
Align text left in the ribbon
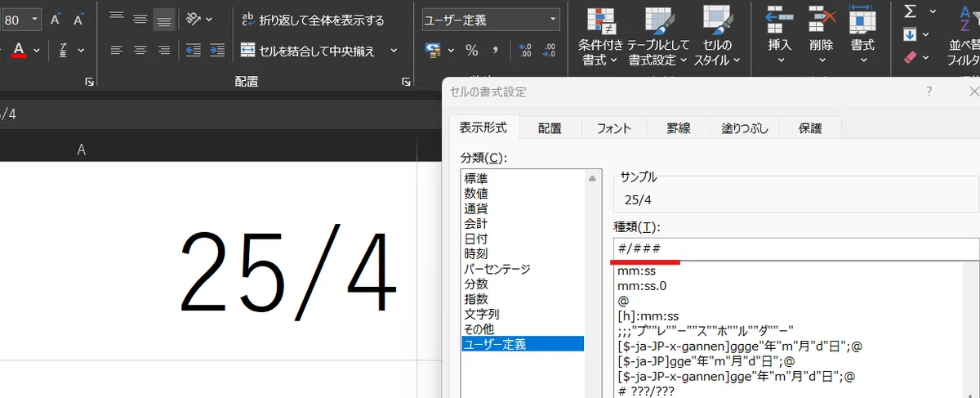(x=117, y=51)
